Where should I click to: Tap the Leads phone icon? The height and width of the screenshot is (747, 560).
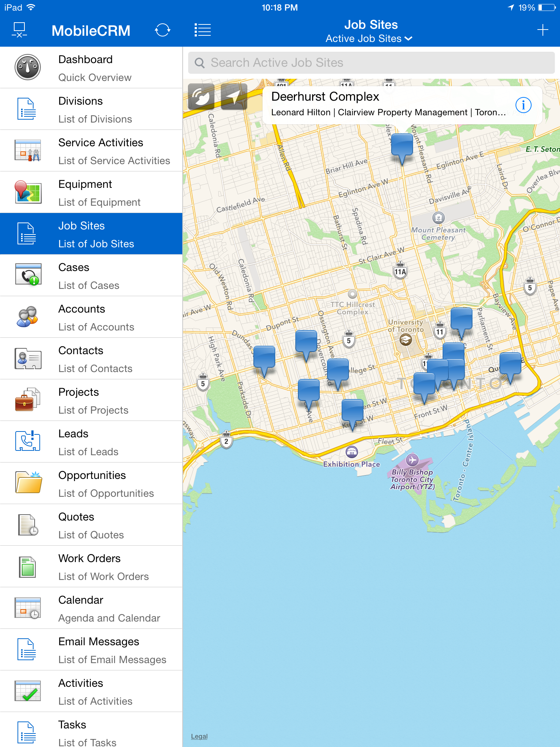28,441
